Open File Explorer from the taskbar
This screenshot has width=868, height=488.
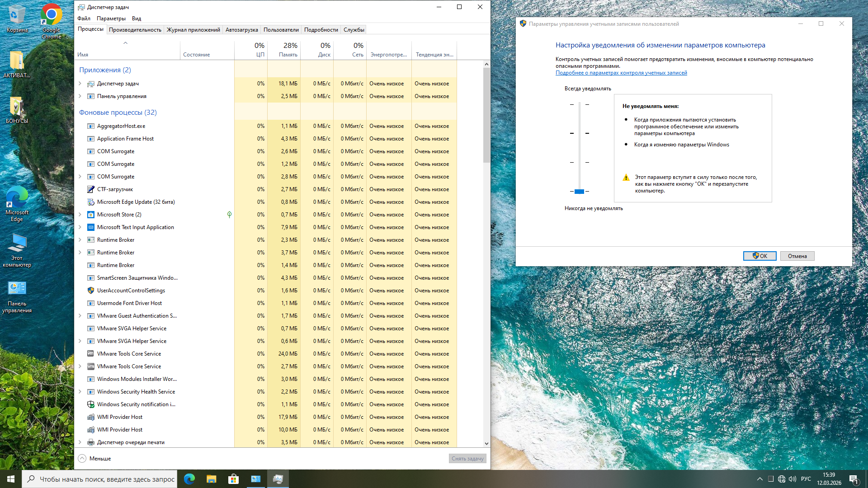click(211, 479)
